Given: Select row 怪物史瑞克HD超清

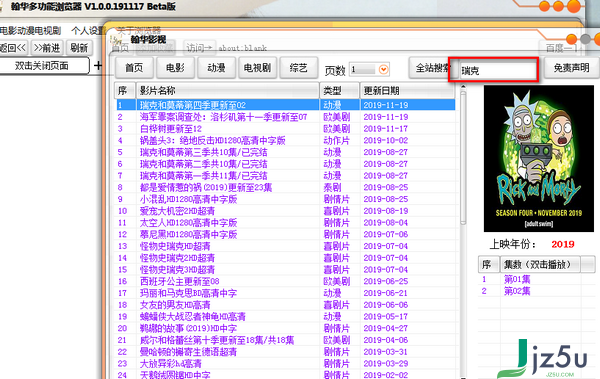Looking at the screenshot, I should tap(285, 246).
